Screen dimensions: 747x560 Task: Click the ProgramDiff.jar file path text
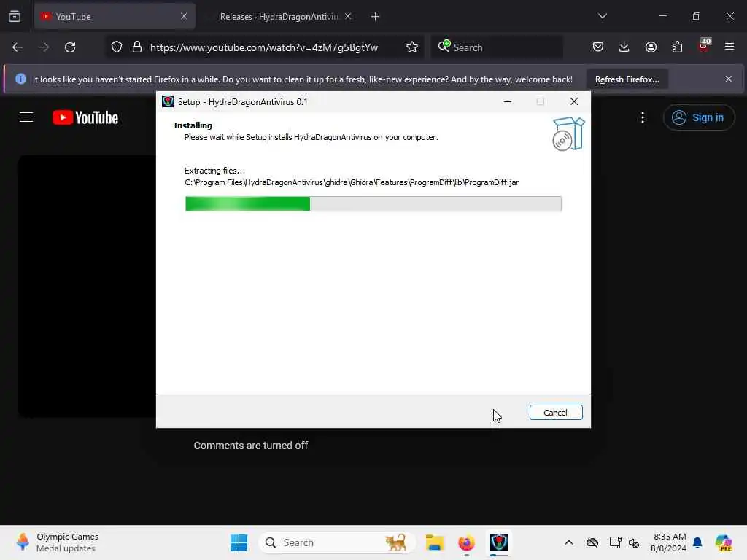(352, 182)
